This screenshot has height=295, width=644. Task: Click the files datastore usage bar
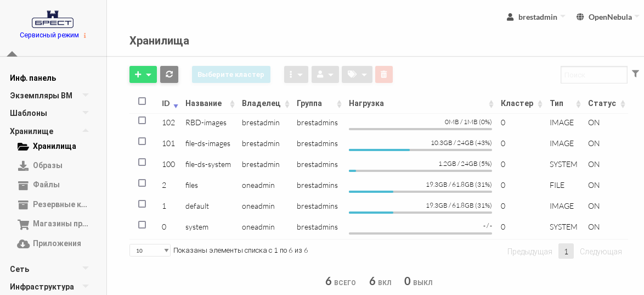[420, 191]
